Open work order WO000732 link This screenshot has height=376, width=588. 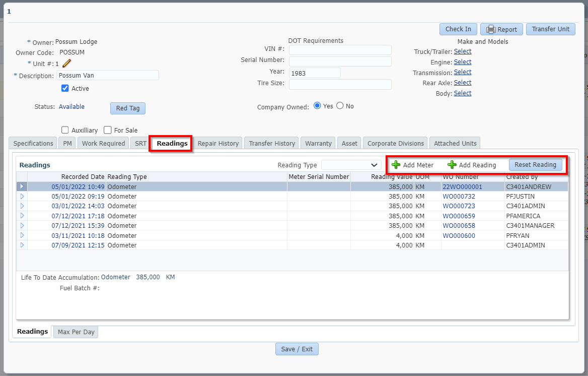[x=459, y=196]
